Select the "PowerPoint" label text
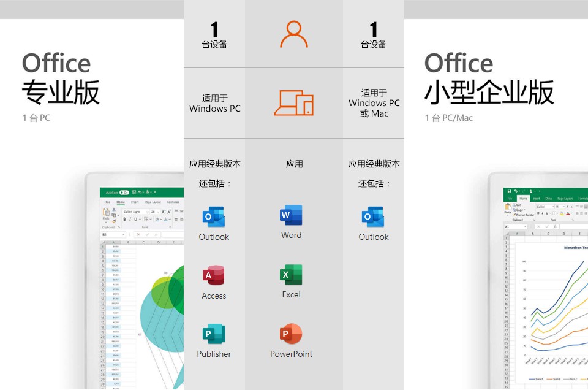The height and width of the screenshot is (390, 588). pyautogui.click(x=292, y=354)
